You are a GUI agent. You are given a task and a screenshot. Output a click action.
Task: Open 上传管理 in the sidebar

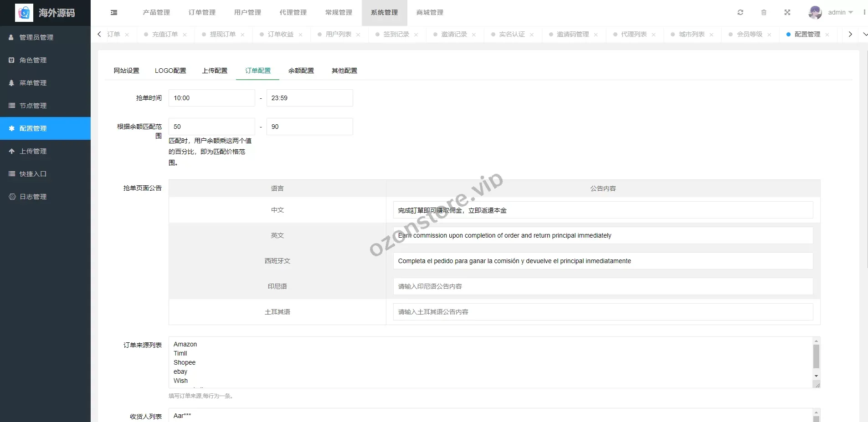[x=32, y=151]
